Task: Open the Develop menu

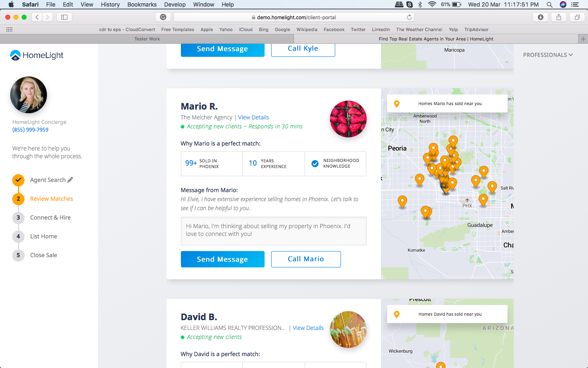Action: pyautogui.click(x=175, y=4)
